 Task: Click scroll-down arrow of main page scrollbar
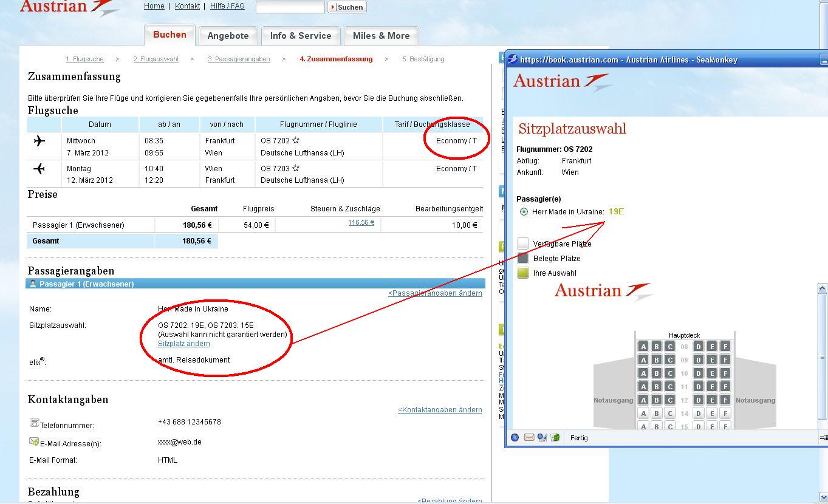[x=823, y=497]
